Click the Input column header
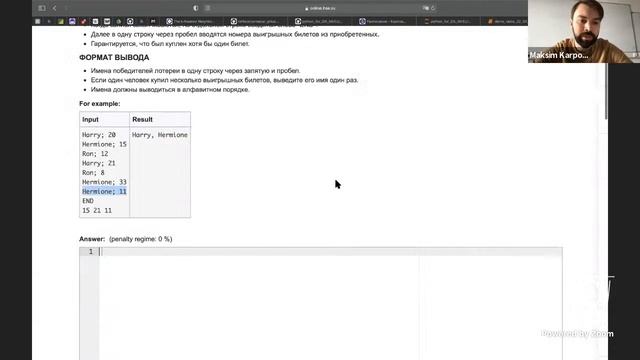 [x=90, y=120]
